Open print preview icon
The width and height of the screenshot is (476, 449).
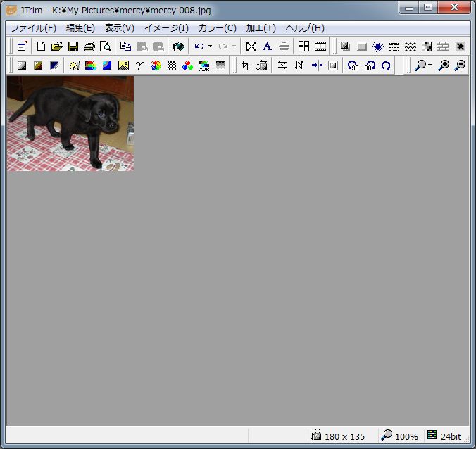click(x=106, y=46)
